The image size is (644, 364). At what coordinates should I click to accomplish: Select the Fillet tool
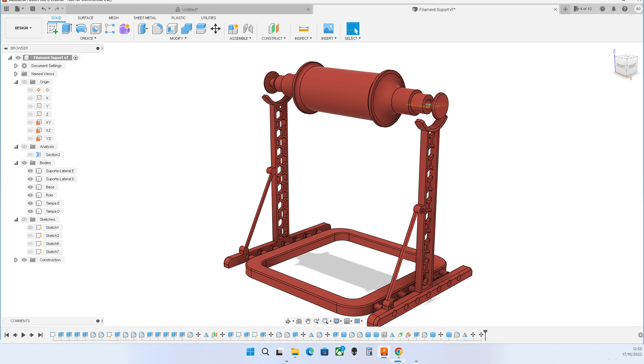[157, 29]
